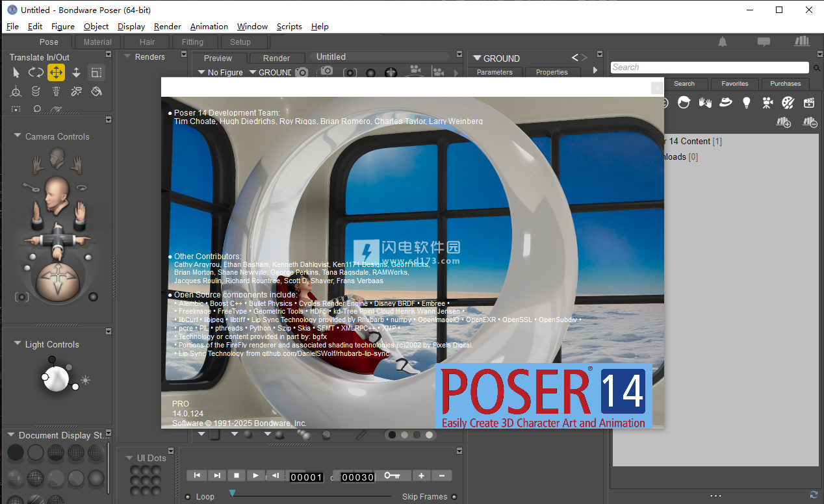This screenshot has height=504, width=824.
Task: Expand the GROUND actor dropdown in Parameters
Action: click(478, 58)
